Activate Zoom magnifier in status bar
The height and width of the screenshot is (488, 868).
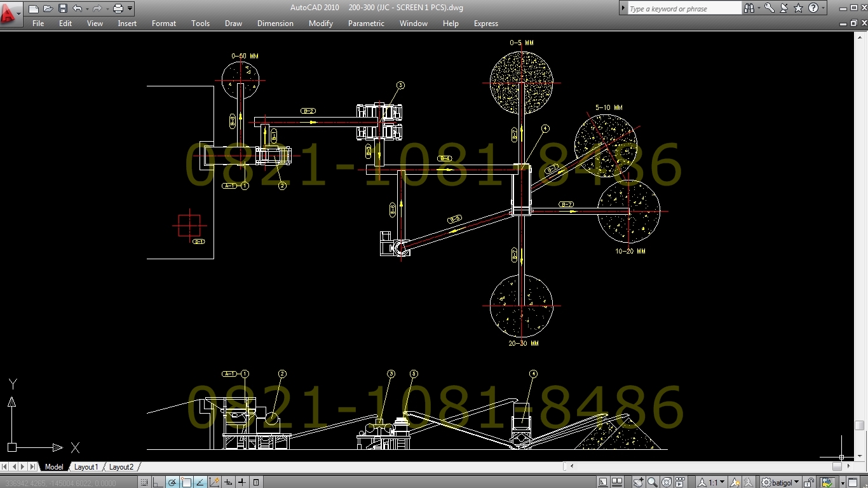pos(653,482)
